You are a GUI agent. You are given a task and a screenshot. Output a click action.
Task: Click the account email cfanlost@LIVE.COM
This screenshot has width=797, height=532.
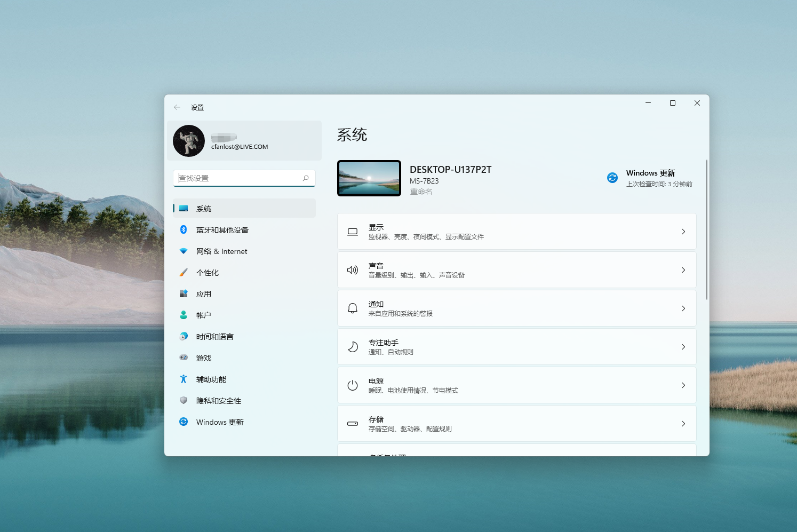(x=240, y=147)
